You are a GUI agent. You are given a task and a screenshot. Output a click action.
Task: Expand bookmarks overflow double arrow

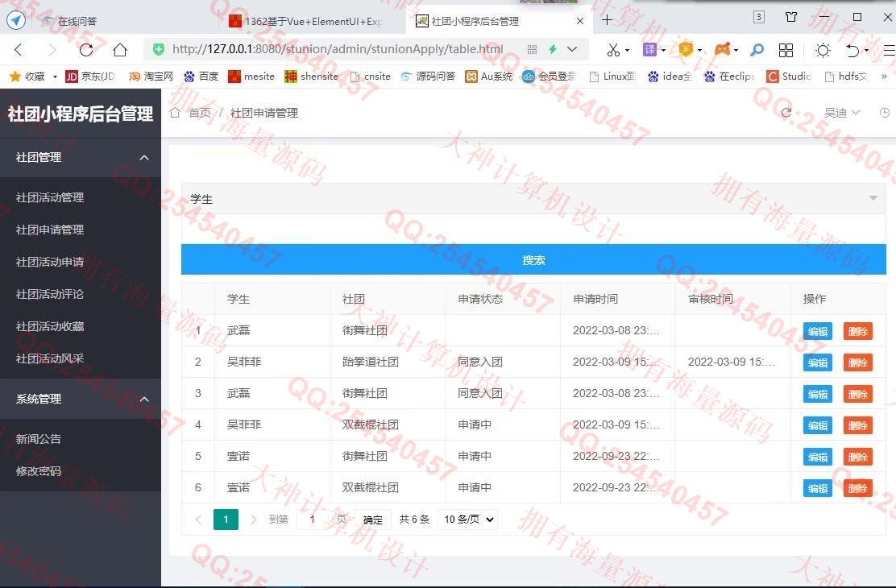884,76
